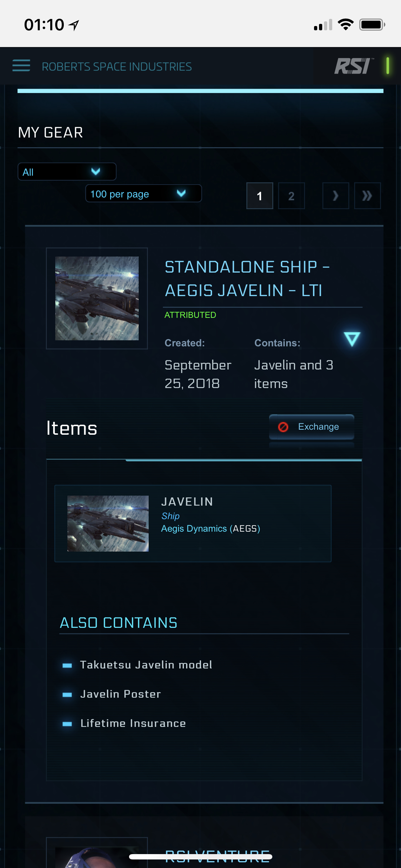Collapse the Aegis Javelin pledge details

(352, 339)
